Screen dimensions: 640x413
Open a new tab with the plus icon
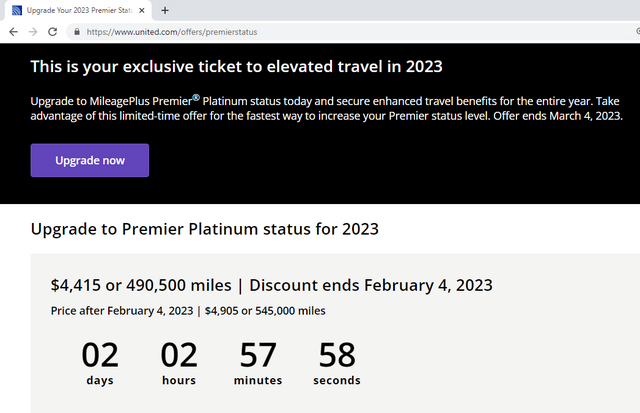click(165, 11)
